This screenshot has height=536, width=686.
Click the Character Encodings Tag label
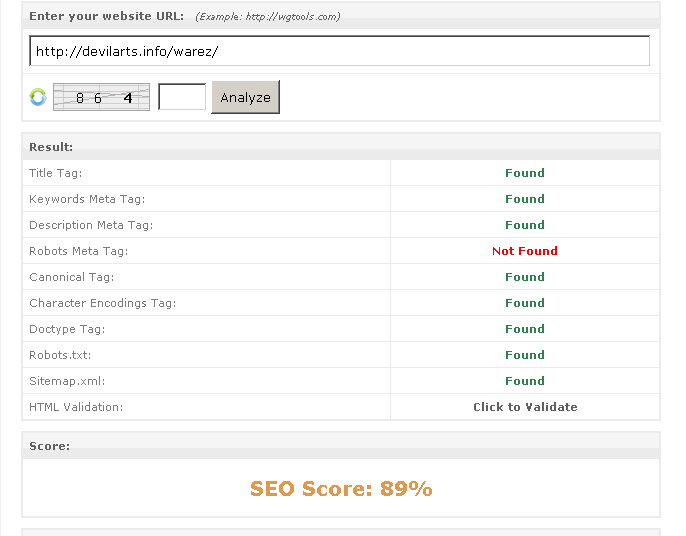coord(102,303)
